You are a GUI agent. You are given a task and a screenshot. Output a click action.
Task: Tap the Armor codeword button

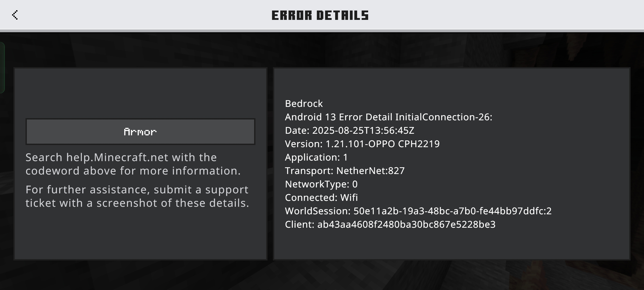(140, 132)
